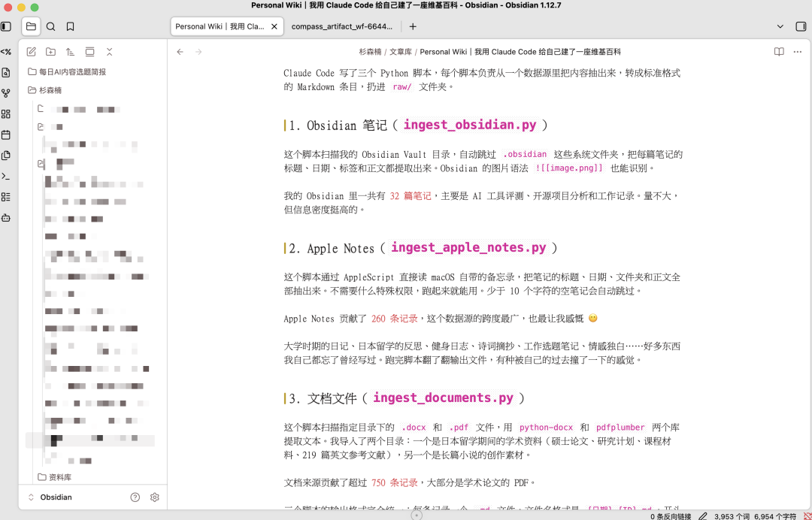The image size is (812, 520).
Task: Toggle edit mode with the status bar pencil
Action: 702,517
